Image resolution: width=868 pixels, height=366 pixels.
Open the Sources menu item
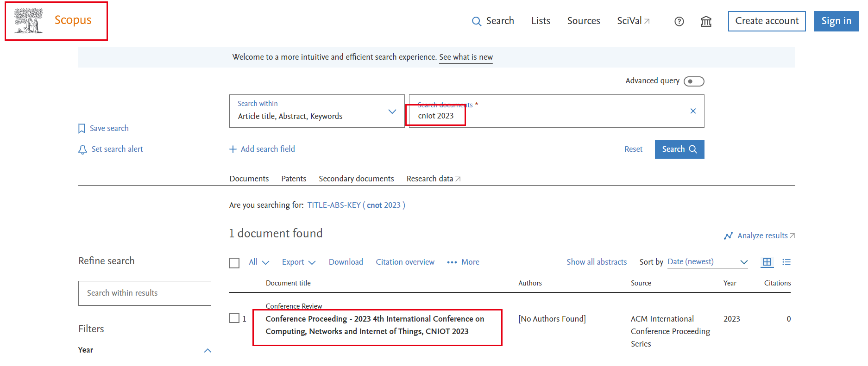coord(584,21)
